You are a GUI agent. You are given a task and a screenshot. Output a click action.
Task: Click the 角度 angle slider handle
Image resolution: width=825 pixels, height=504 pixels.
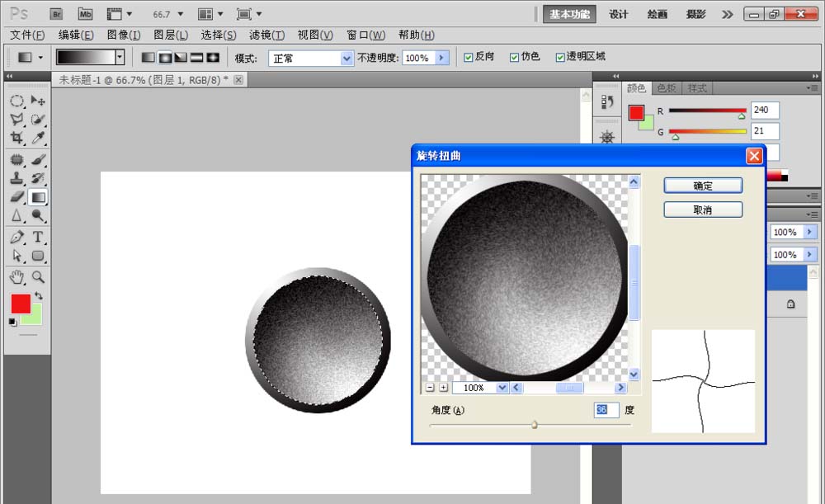click(x=535, y=425)
